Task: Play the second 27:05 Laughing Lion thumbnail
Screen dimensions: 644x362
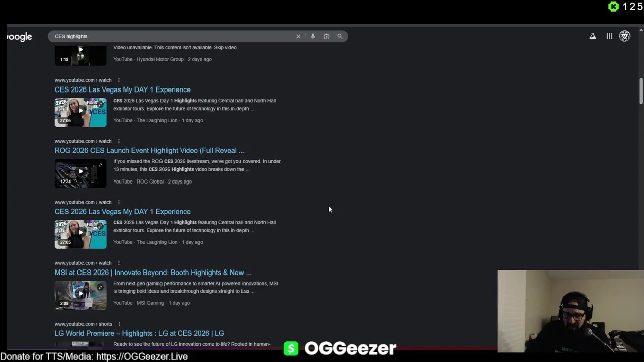Action: 80,234
